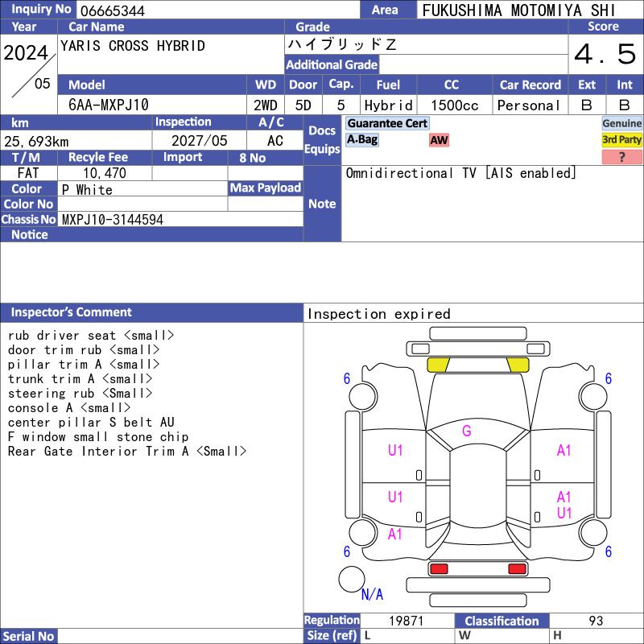644x644 pixels.
Task: Click transmission value FAT
Action: pyautogui.click(x=28, y=173)
